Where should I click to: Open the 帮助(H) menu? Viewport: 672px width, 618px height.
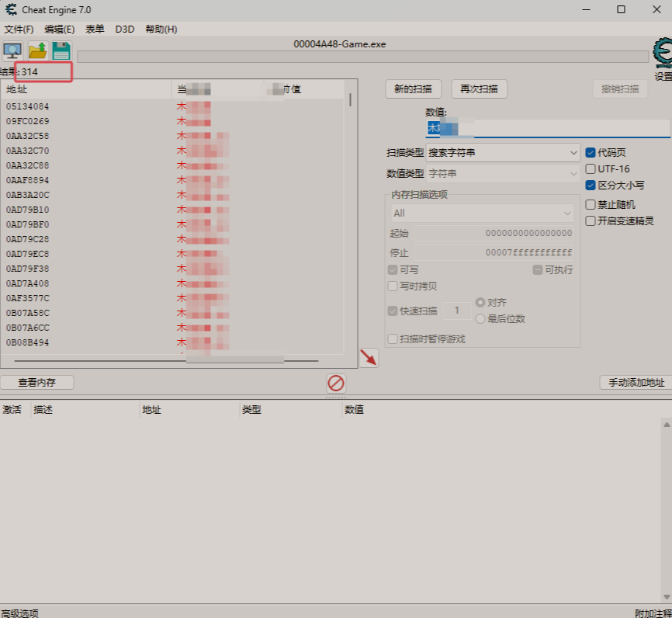(x=161, y=30)
